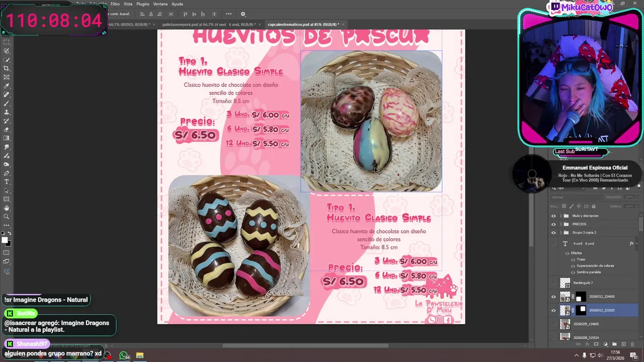Select the Spot Healing Brush tool
This screenshot has width=644, height=362.
point(7,95)
